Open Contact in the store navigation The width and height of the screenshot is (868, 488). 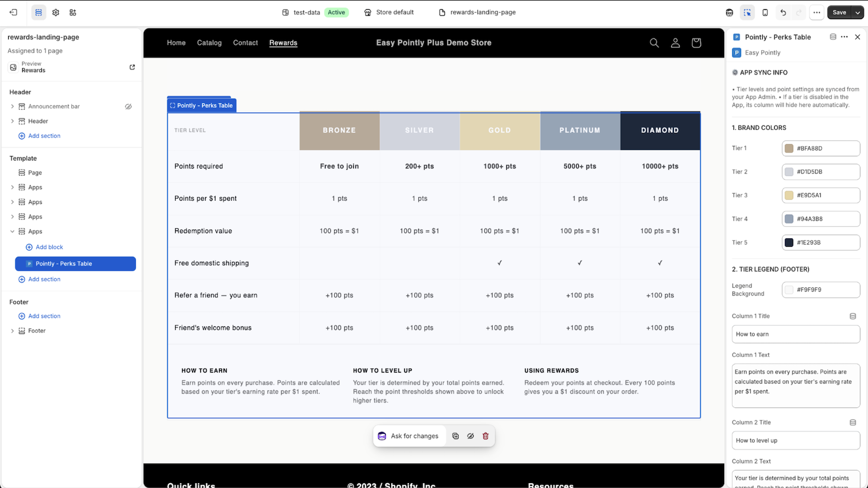pyautogui.click(x=246, y=43)
